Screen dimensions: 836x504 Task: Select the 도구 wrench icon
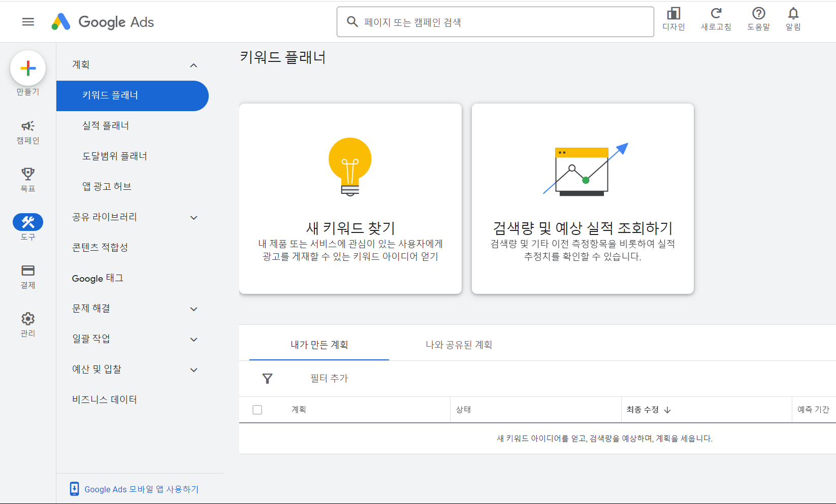click(x=28, y=222)
